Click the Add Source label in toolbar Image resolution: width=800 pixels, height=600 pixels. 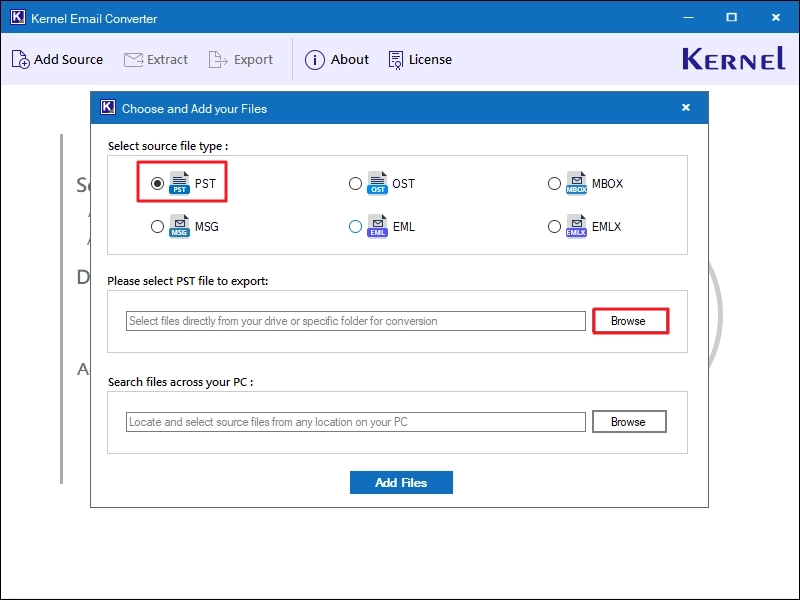pos(68,60)
